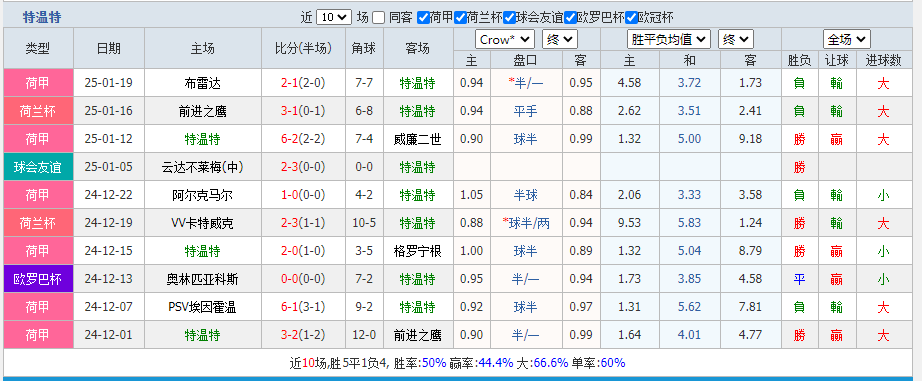Click draw odds 5.62 in the PSV row
The height and width of the screenshot is (381, 922).
[689, 307]
